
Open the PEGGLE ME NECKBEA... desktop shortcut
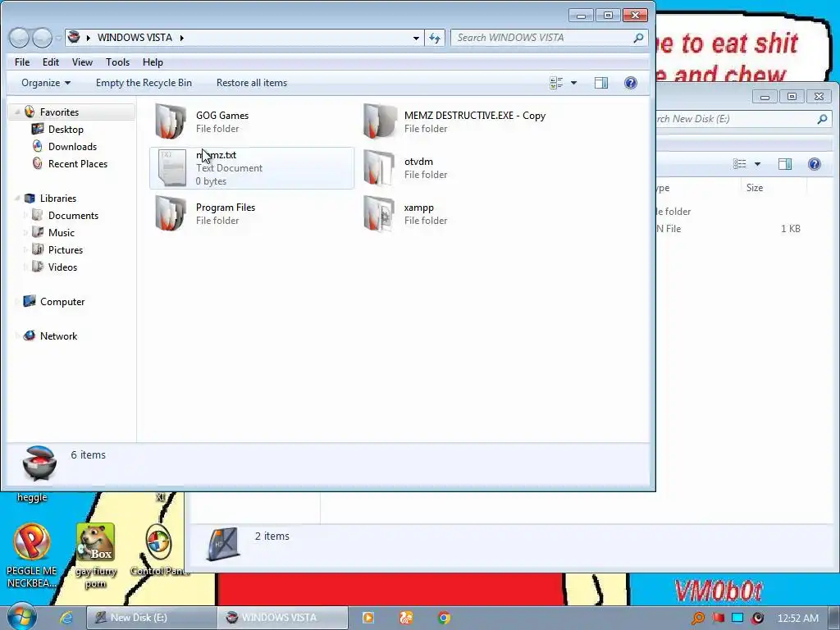pyautogui.click(x=32, y=542)
